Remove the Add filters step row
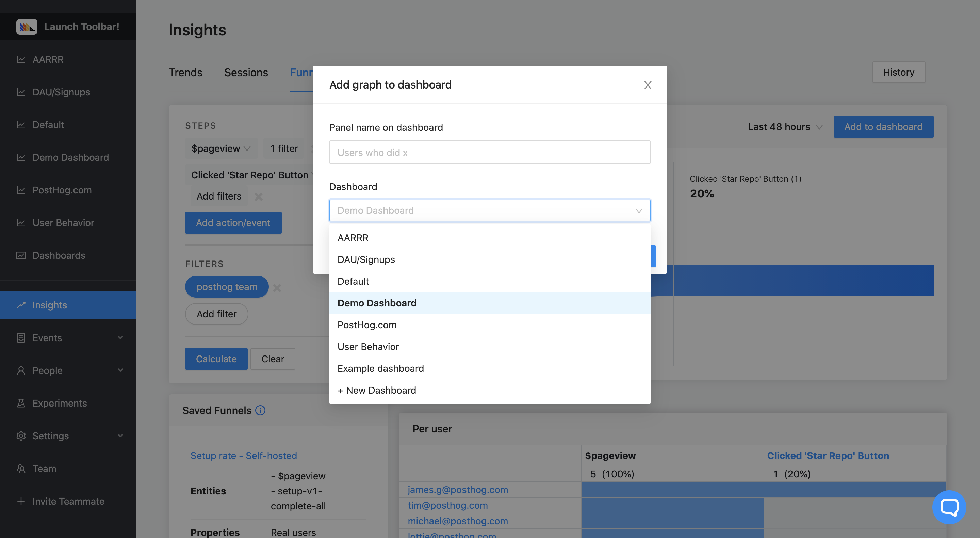Viewport: 980px width, 538px height. (259, 197)
